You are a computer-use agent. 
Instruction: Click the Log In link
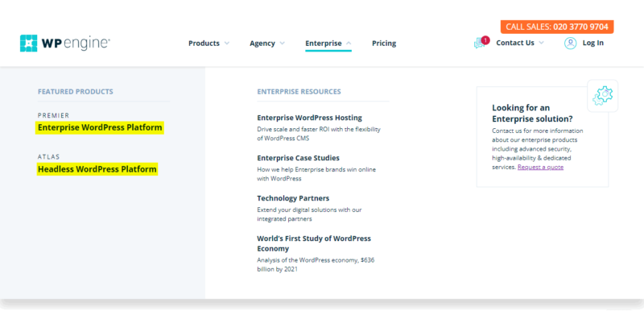593,43
